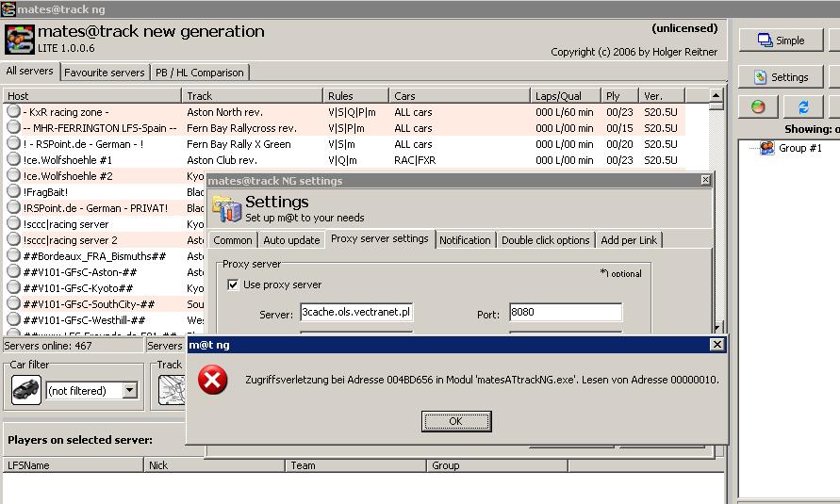This screenshot has width=840, height=504.
Task: Click the Simple view button
Action: pos(781,41)
